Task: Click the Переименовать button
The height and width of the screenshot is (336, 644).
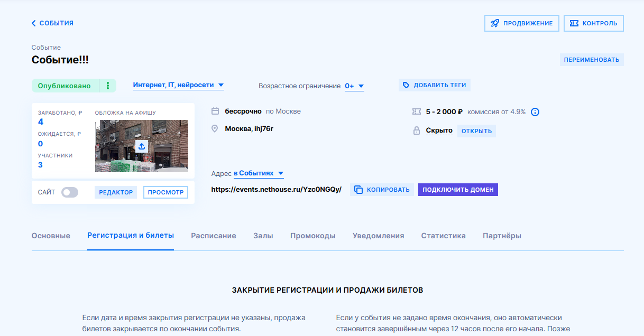Action: 592,60
